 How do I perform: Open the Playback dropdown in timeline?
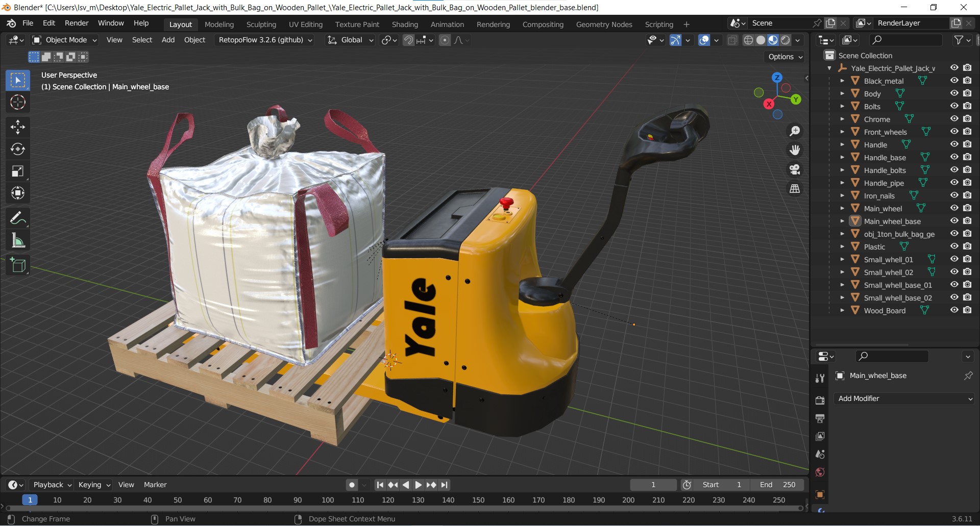click(x=52, y=485)
